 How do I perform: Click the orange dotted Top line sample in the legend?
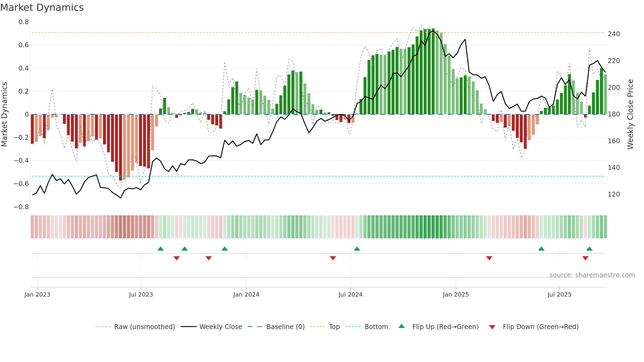click(317, 327)
